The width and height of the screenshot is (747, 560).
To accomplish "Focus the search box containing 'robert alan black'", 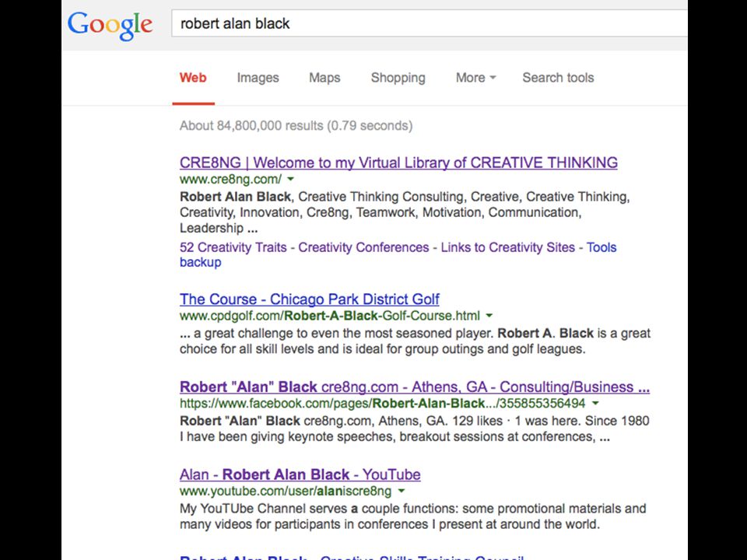I will [430, 23].
